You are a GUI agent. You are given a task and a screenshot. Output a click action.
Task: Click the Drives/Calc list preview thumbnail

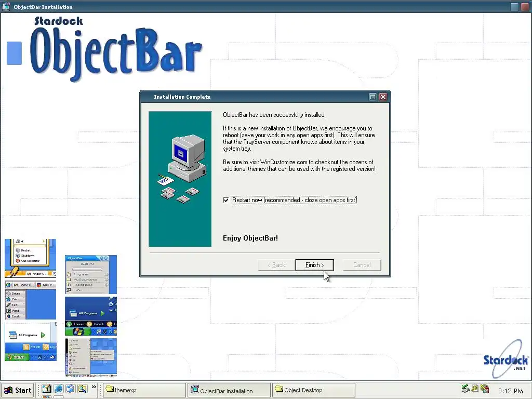(x=31, y=300)
